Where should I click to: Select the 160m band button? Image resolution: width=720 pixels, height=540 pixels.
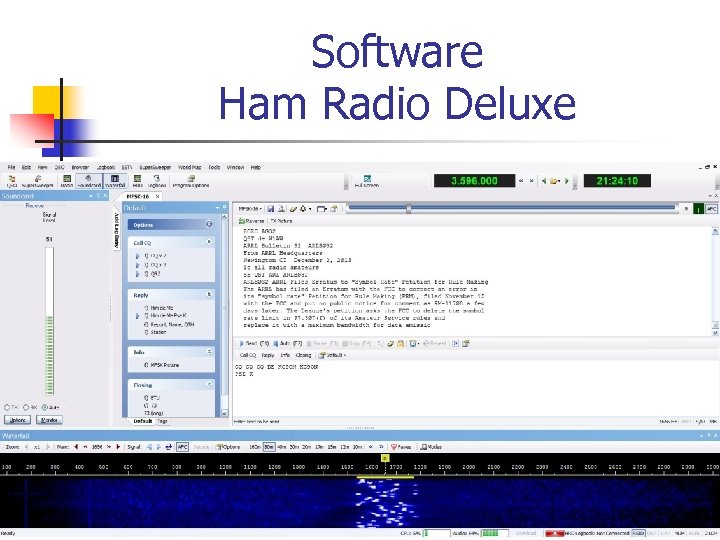[x=255, y=447]
